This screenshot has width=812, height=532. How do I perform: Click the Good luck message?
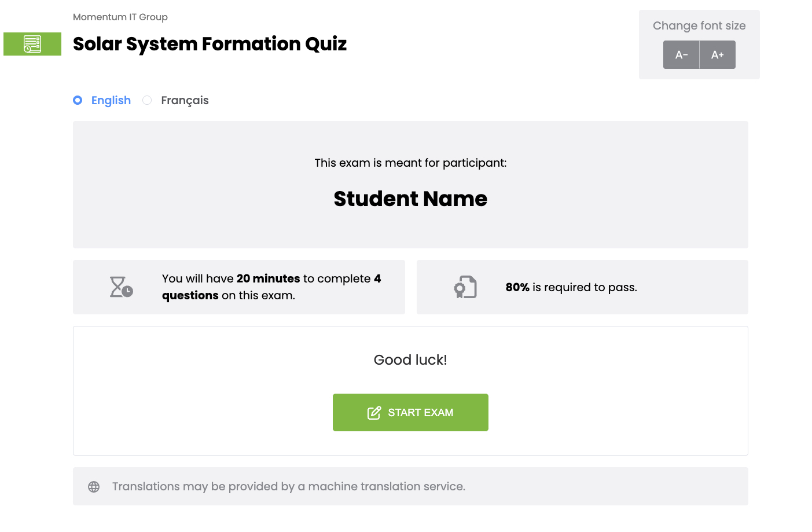(x=410, y=359)
